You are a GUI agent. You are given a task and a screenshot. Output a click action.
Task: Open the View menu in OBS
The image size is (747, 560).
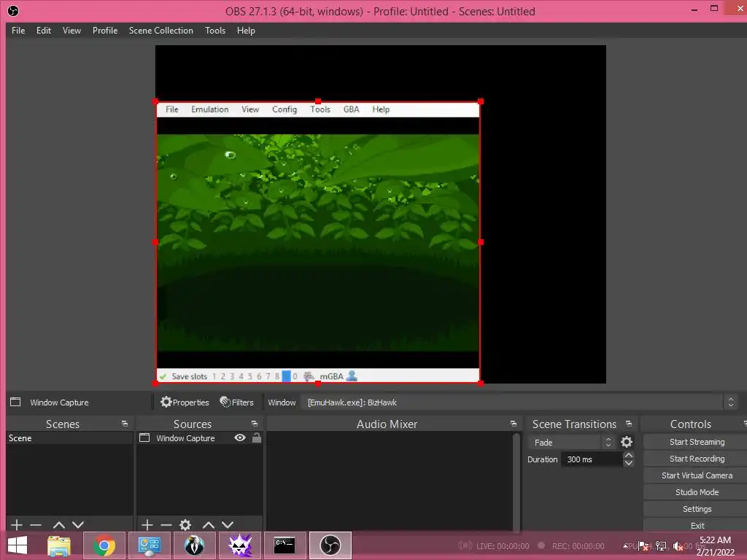coord(71,31)
